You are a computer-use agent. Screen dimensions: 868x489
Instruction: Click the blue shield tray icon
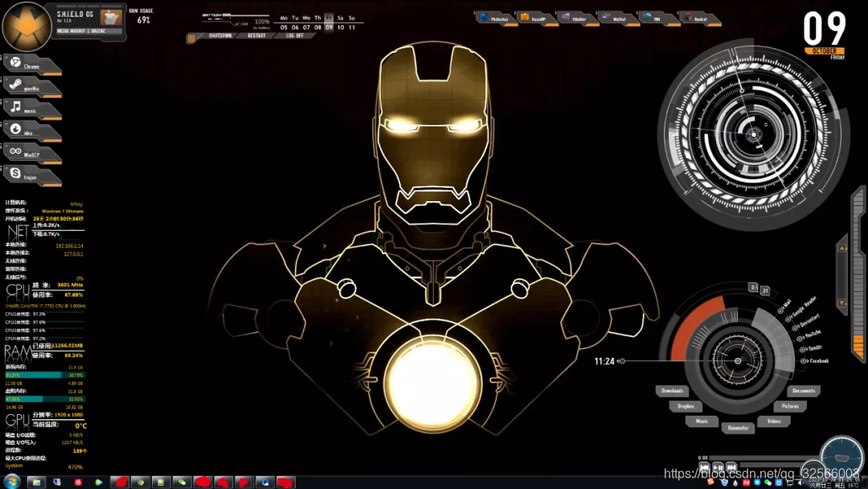[725, 483]
